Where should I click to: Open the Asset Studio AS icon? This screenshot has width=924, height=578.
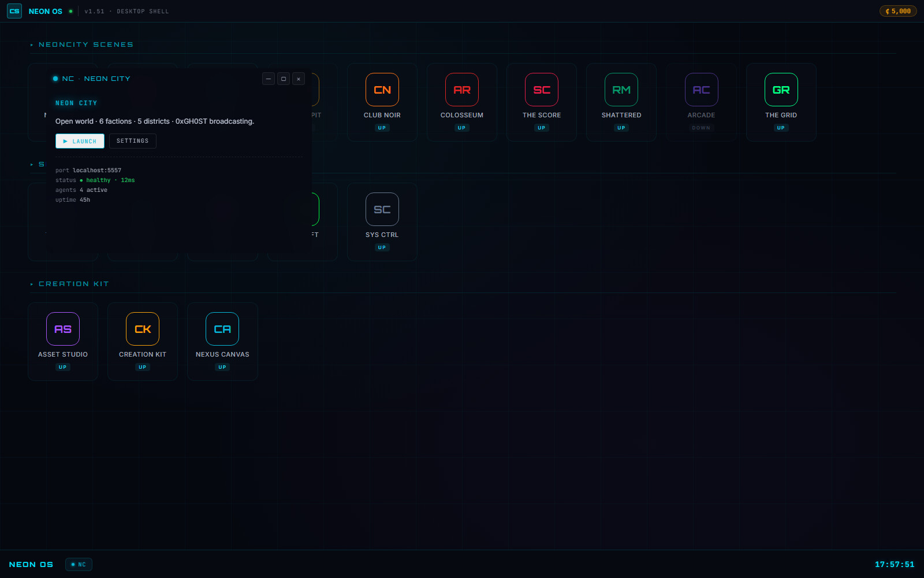pyautogui.click(x=63, y=329)
